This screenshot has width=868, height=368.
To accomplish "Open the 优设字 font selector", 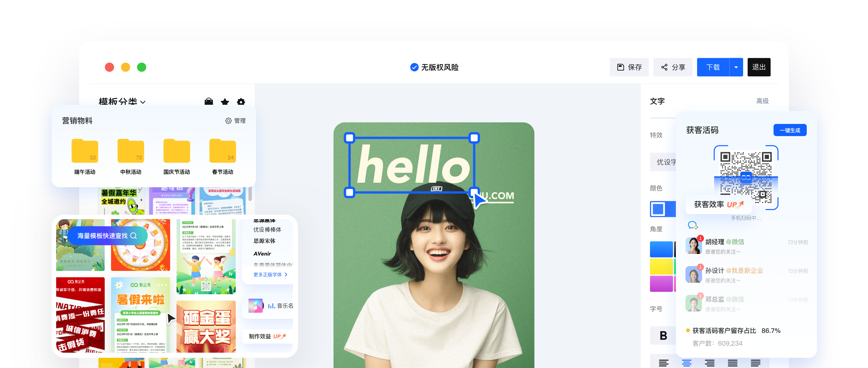I will 663,162.
